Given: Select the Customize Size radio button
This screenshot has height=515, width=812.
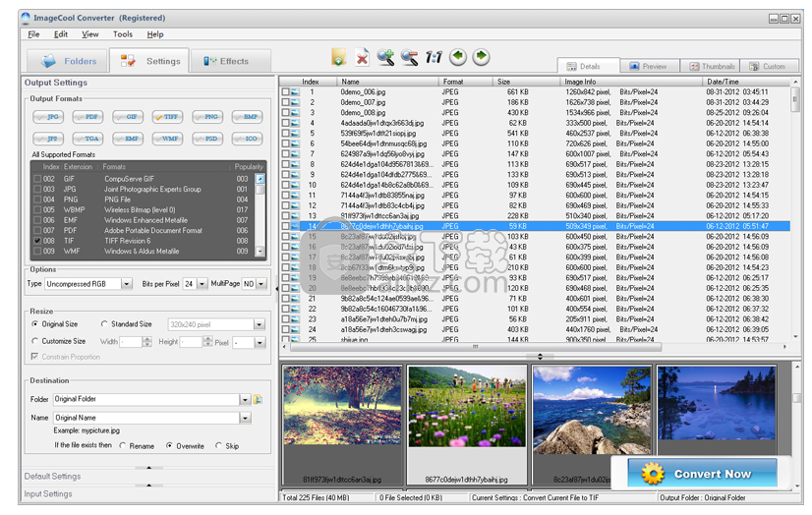Looking at the screenshot, I should pos(34,341).
